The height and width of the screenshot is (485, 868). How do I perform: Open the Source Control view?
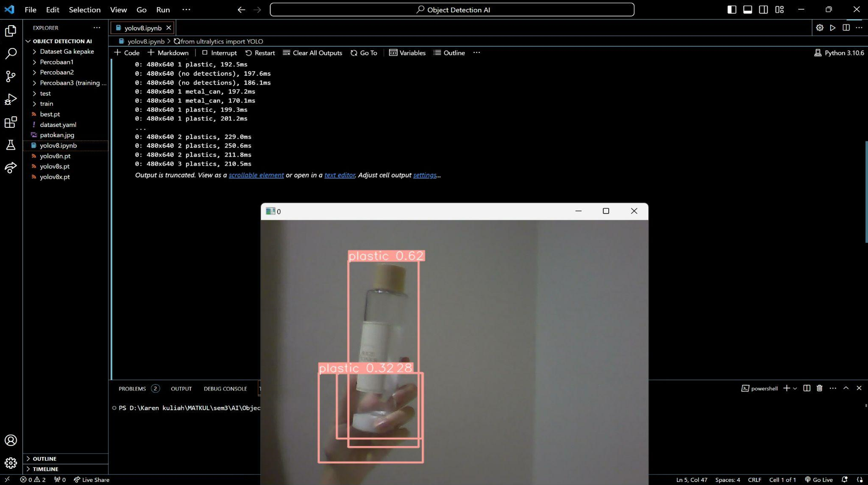(11, 76)
